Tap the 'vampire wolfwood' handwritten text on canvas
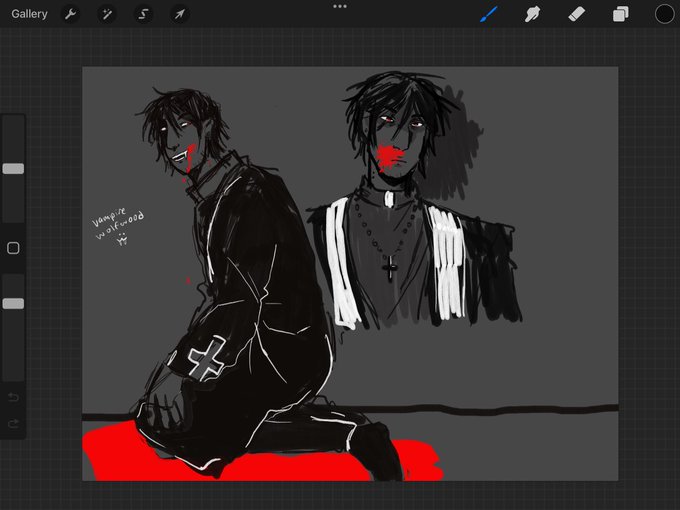 118,224
